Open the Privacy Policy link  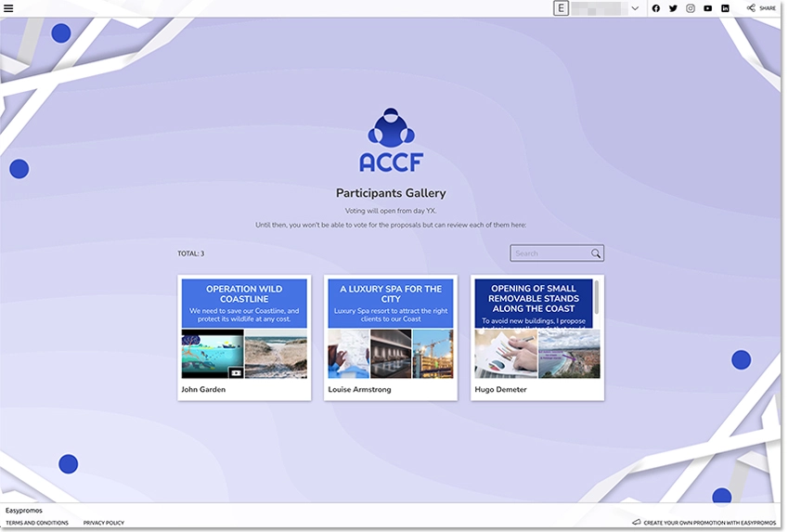tap(104, 523)
